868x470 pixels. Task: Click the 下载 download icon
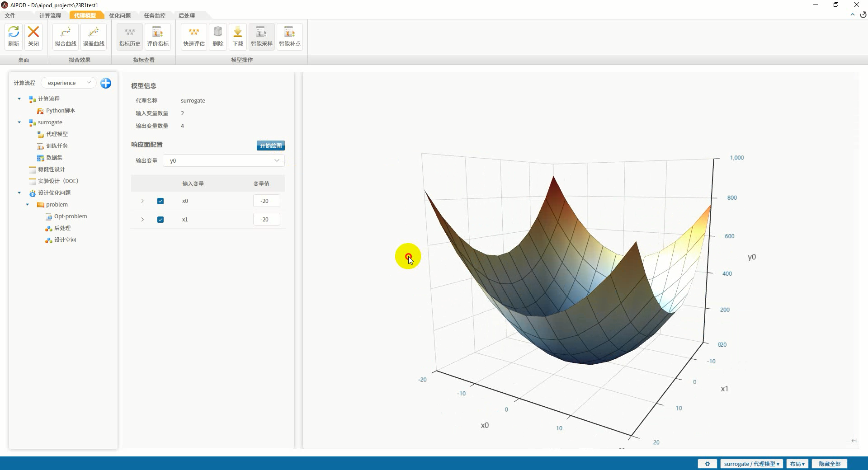tap(238, 36)
